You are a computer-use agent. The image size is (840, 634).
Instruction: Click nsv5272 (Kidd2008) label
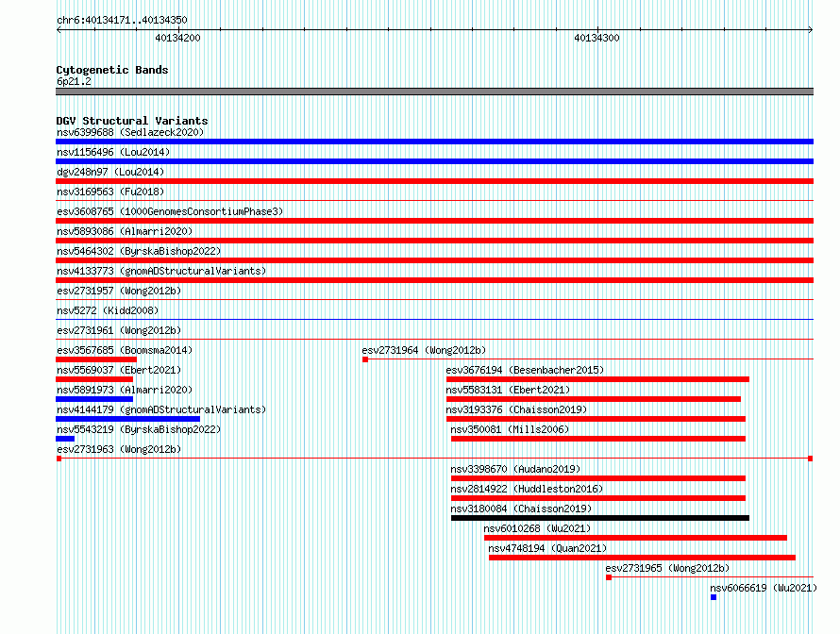click(108, 310)
